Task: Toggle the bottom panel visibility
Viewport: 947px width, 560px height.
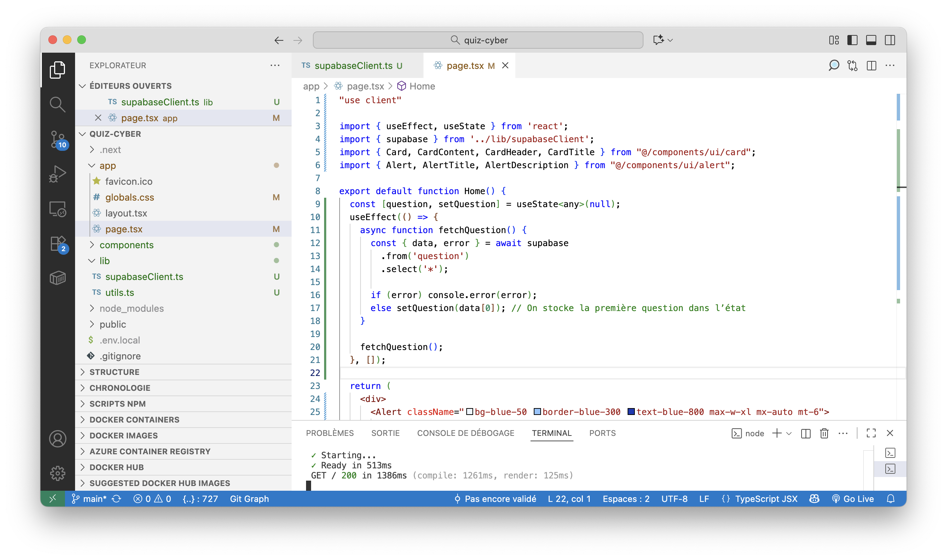Action: 872,40
